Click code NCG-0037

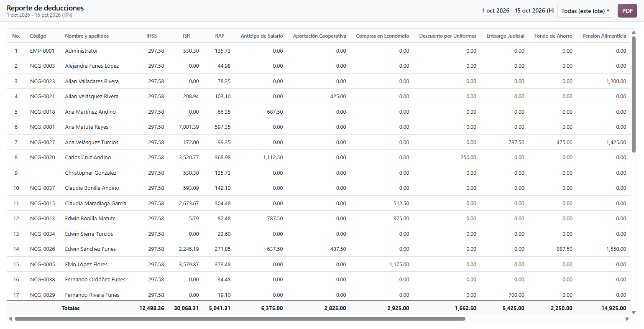[x=42, y=188]
